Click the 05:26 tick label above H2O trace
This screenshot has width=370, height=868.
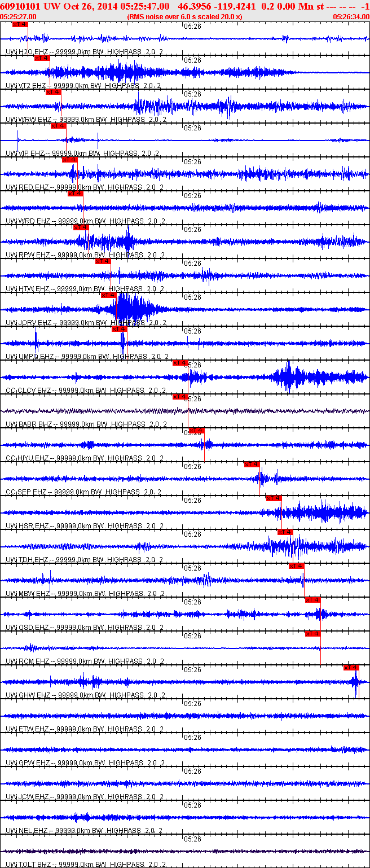tap(193, 26)
